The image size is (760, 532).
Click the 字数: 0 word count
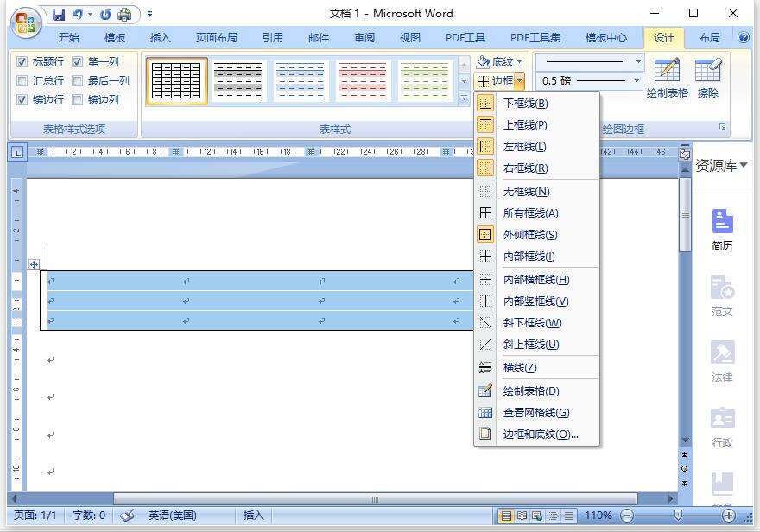pos(89,516)
